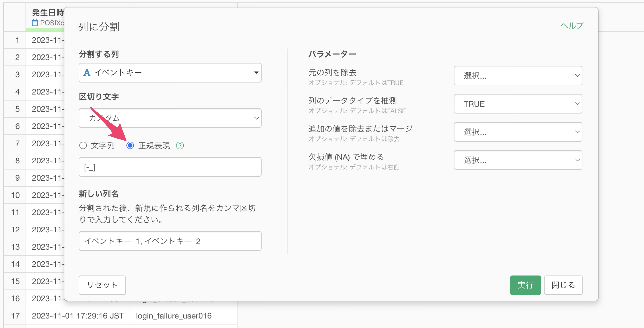Click the リセット reset button
Screen dimensions: 644x328
(102, 285)
